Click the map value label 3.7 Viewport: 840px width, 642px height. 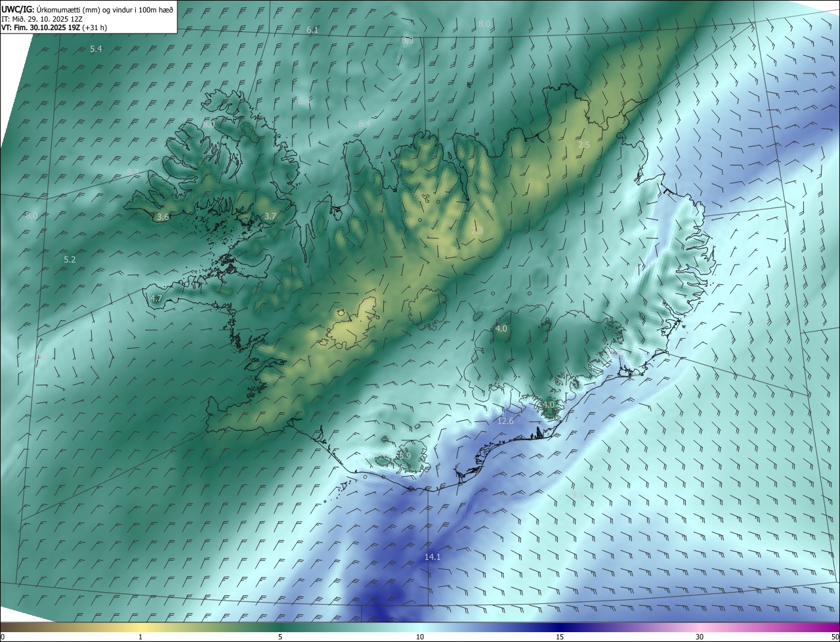[270, 216]
